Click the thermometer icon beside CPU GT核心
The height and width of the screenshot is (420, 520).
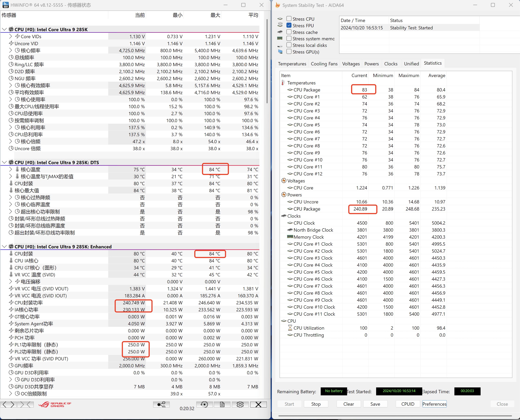click(11, 267)
